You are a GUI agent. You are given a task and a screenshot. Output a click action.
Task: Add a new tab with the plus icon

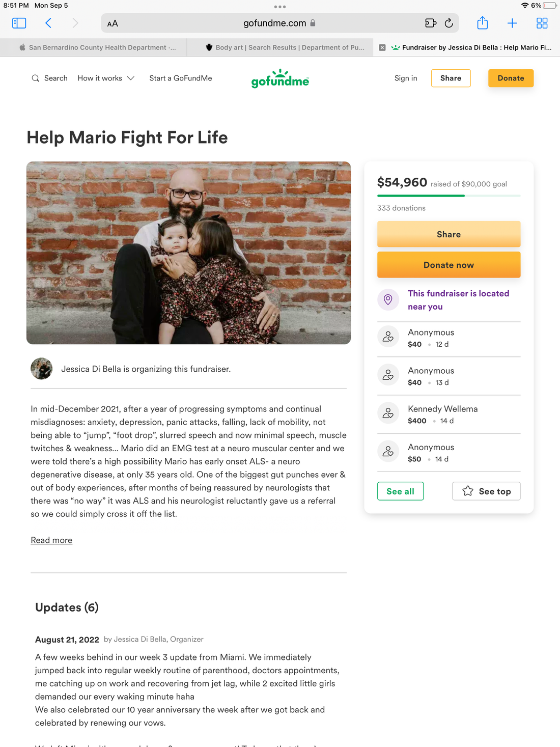pos(512,23)
